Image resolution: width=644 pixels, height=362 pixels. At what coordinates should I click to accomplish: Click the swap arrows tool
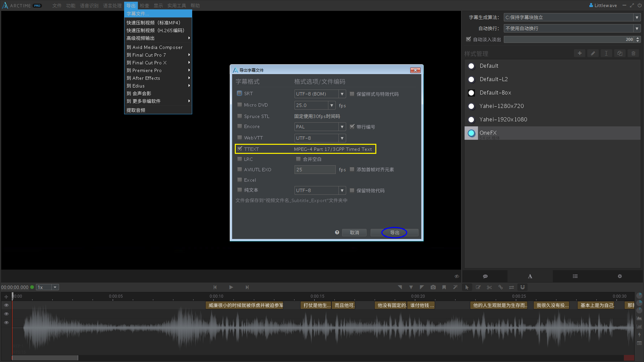pos(512,287)
